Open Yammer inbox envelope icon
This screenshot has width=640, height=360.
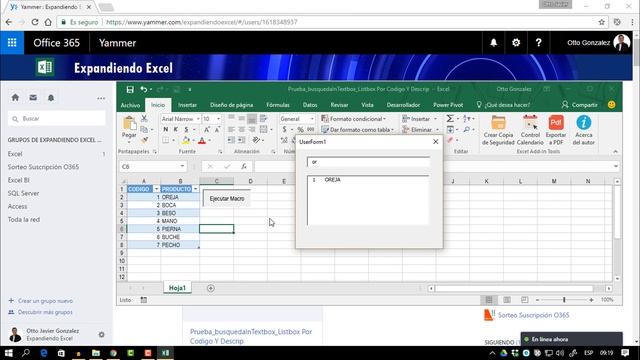click(33, 98)
